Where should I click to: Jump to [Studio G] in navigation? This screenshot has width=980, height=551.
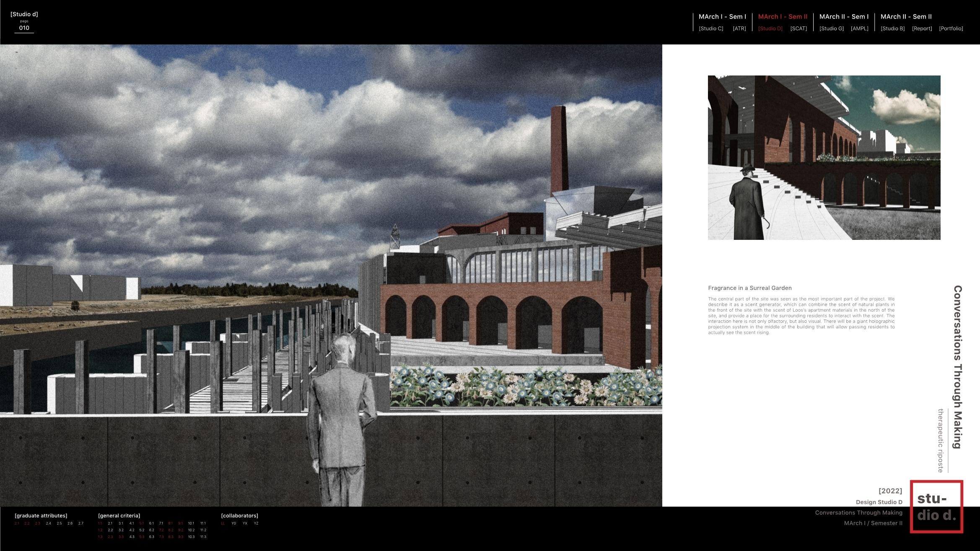click(x=831, y=29)
